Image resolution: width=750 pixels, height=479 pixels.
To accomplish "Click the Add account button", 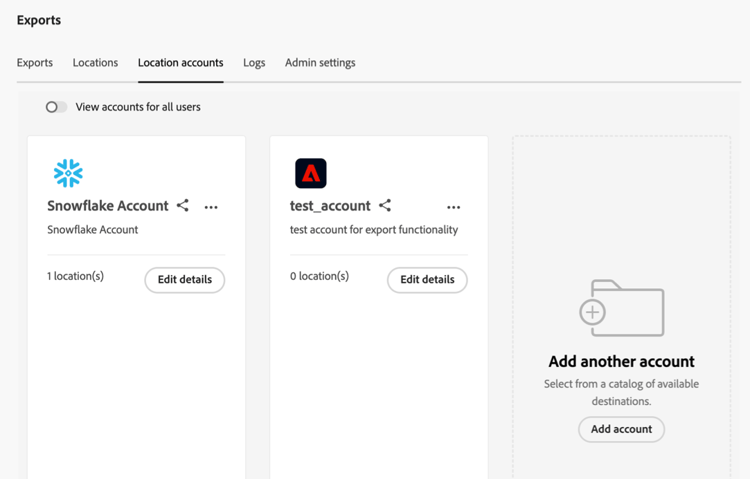I will [621, 429].
